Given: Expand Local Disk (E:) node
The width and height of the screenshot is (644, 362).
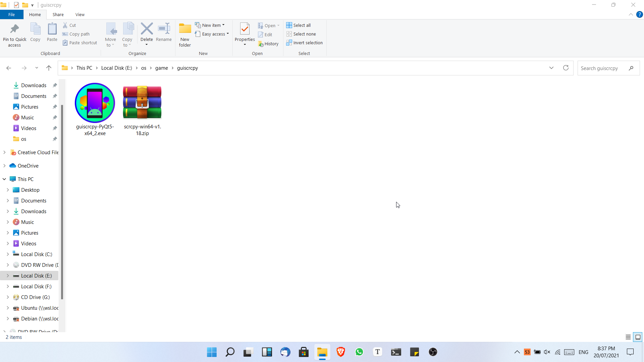Looking at the screenshot, I should [x=8, y=276].
